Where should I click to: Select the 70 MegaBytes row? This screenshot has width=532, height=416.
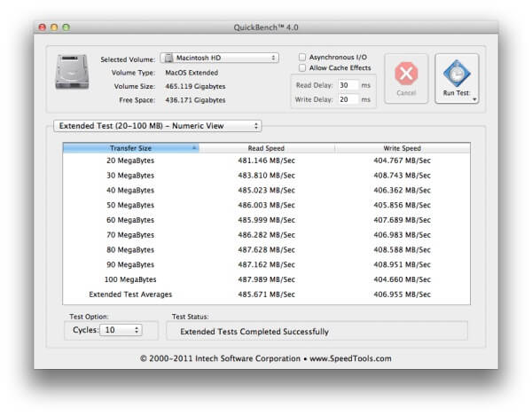click(x=266, y=235)
